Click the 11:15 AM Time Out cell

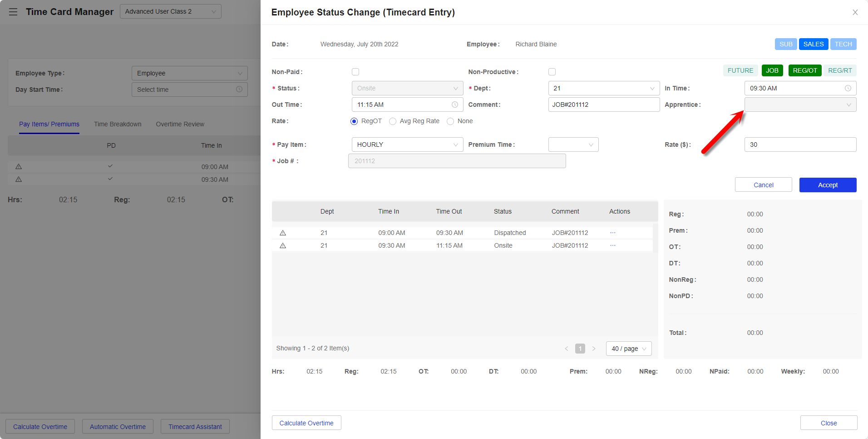[x=449, y=245]
